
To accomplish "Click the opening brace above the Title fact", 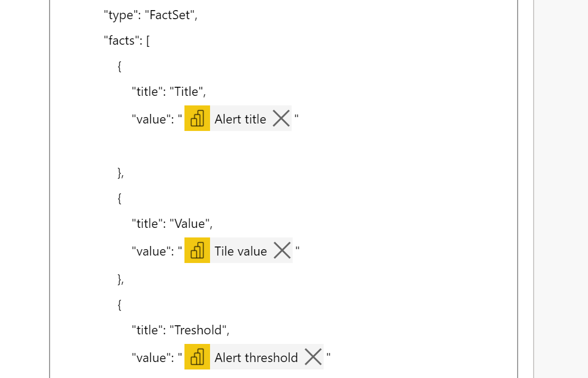I will (120, 66).
